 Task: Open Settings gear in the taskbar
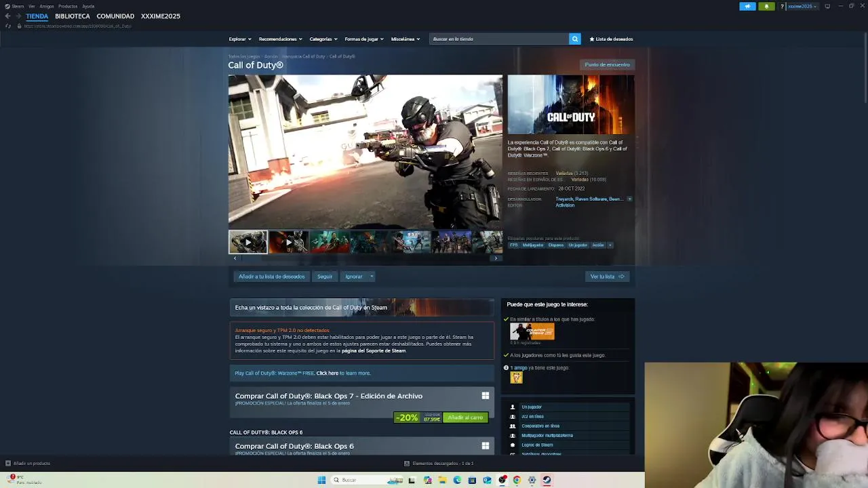click(x=532, y=480)
